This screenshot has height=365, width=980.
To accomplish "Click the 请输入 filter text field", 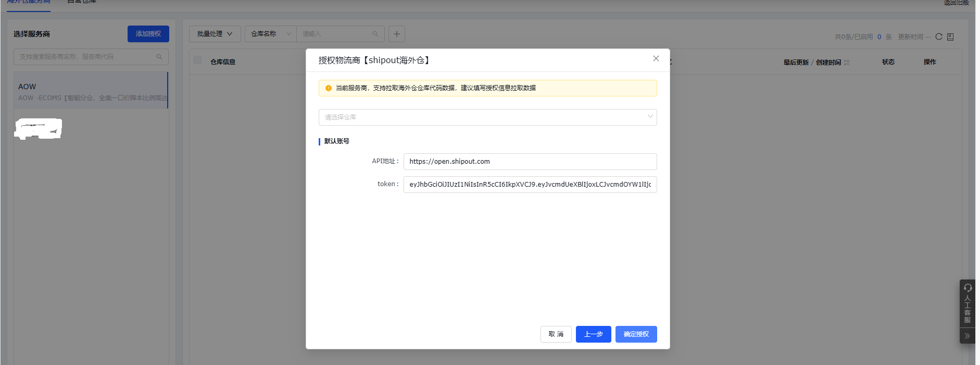I will click(x=340, y=34).
